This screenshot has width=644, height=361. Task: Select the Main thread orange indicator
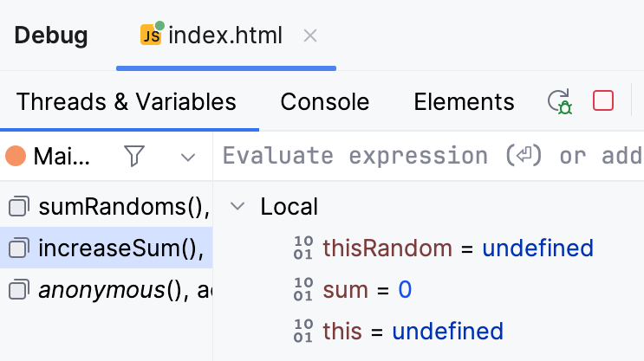(16, 156)
